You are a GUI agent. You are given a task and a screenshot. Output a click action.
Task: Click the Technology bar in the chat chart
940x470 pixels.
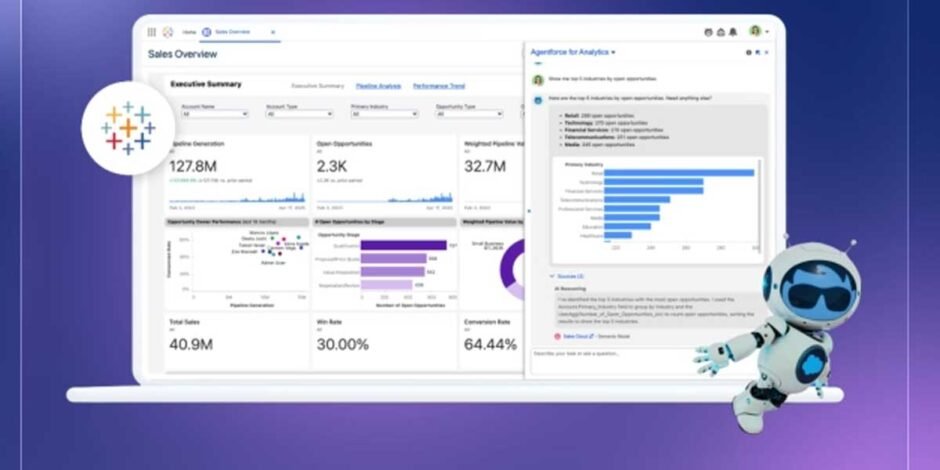[x=653, y=182]
